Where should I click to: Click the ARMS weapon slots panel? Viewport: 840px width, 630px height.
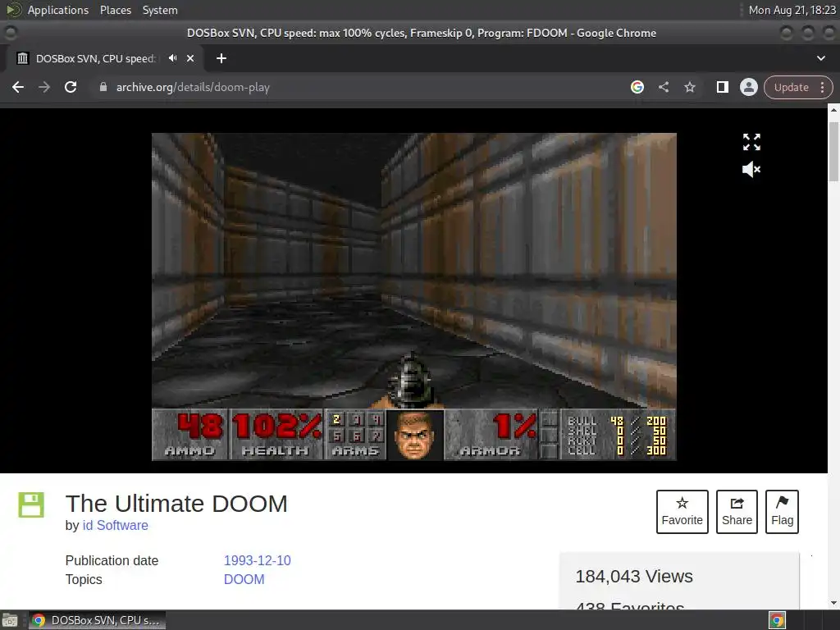click(355, 435)
